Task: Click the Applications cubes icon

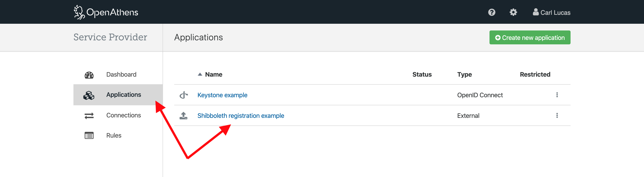Action: click(89, 95)
